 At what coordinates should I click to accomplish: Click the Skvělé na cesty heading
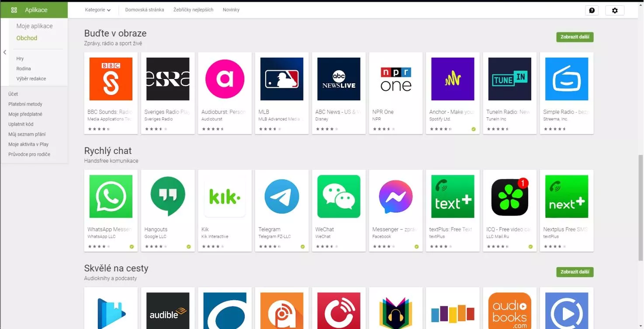tap(116, 268)
